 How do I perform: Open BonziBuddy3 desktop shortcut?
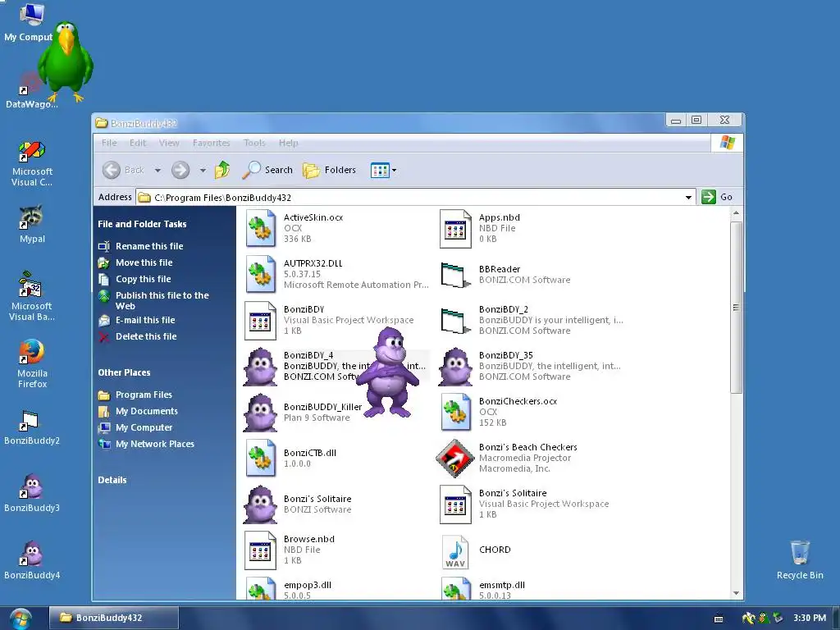coord(32,493)
